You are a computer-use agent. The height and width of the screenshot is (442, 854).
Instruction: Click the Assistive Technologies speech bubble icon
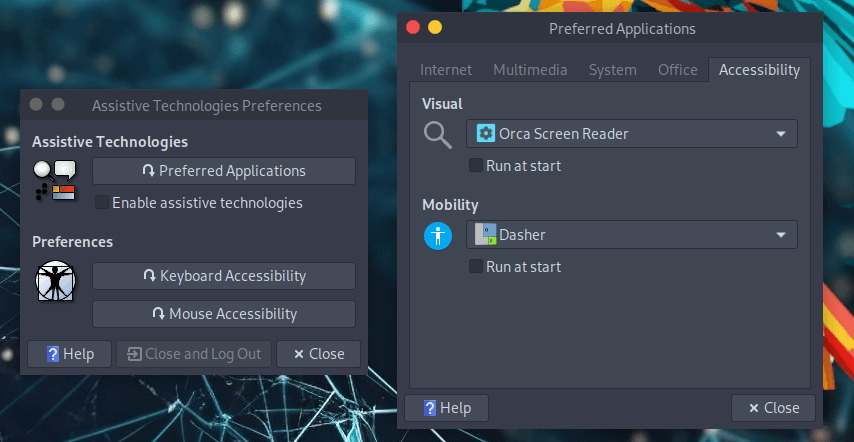click(x=55, y=180)
